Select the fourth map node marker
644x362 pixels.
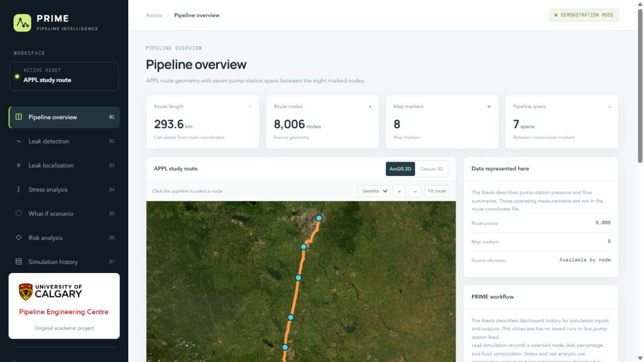pyautogui.click(x=291, y=317)
